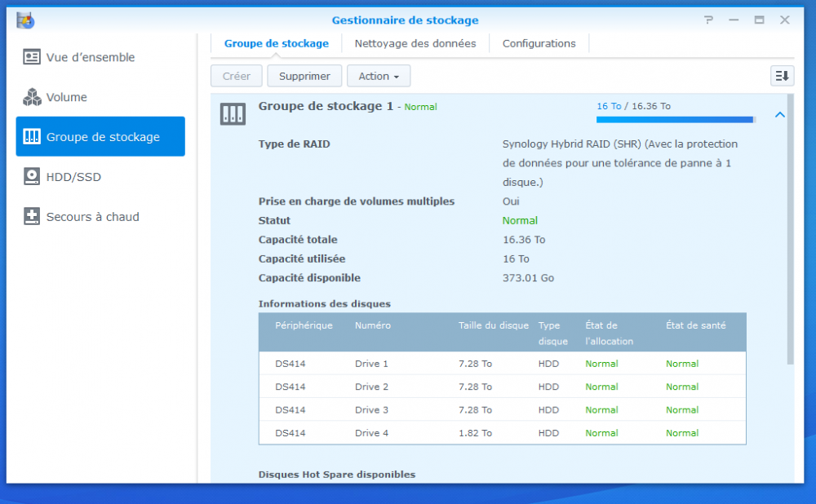This screenshot has height=504, width=816.
Task: Click the vertical scrollbar of the panel
Action: (x=790, y=229)
